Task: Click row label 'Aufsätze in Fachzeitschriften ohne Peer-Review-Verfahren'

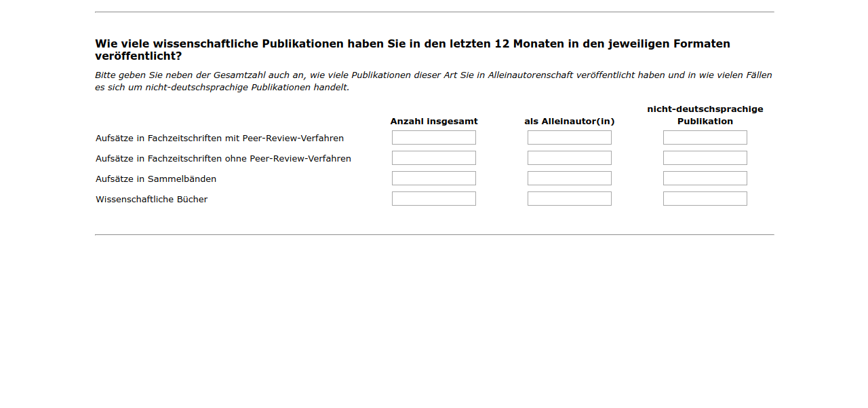Action: click(223, 159)
